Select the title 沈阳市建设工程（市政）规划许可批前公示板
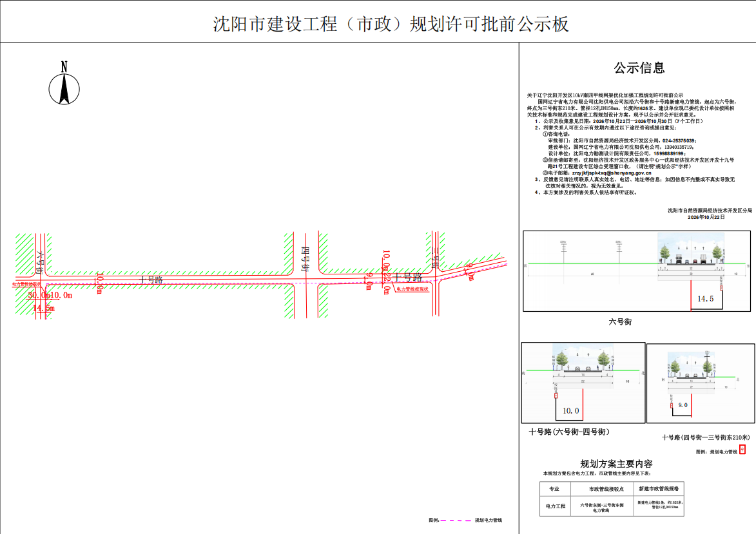This screenshot has width=756, height=534. [391, 24]
